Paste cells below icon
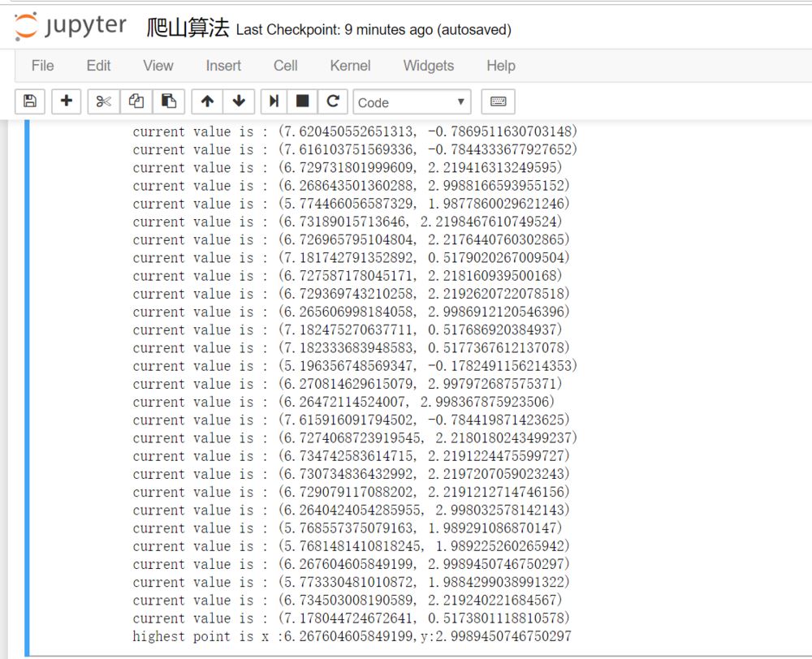The image size is (812, 659). (168, 101)
